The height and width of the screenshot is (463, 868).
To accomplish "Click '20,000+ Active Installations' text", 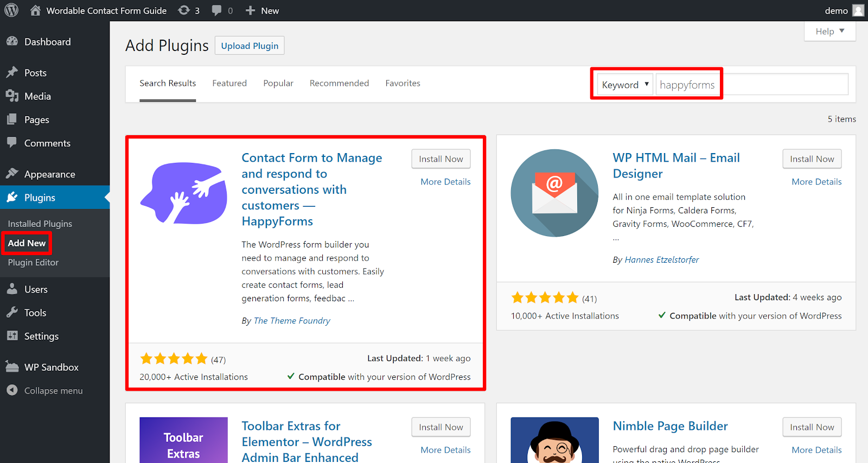I will tap(194, 377).
